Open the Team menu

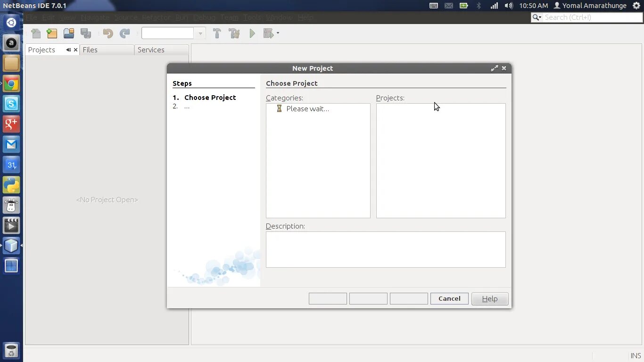click(229, 17)
